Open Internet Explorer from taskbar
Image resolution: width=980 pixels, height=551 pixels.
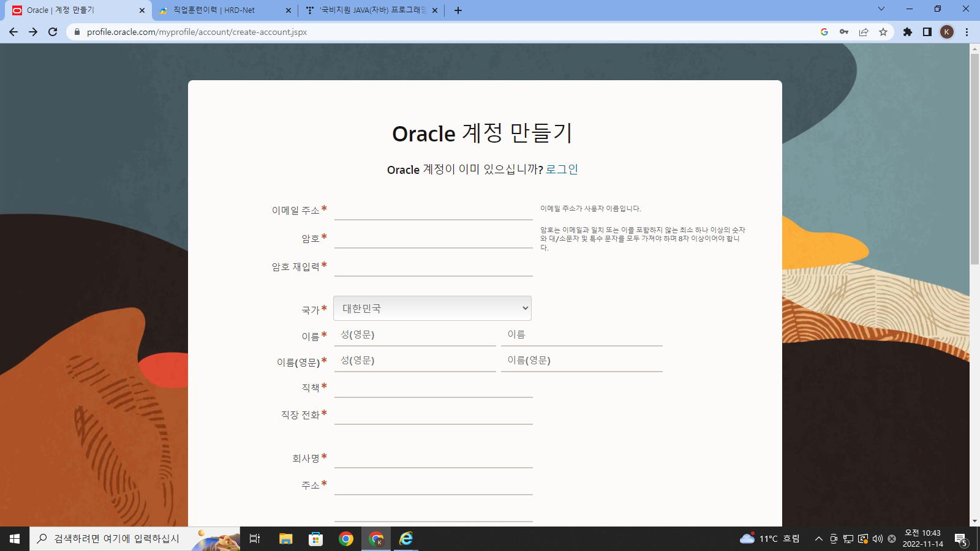tap(406, 539)
